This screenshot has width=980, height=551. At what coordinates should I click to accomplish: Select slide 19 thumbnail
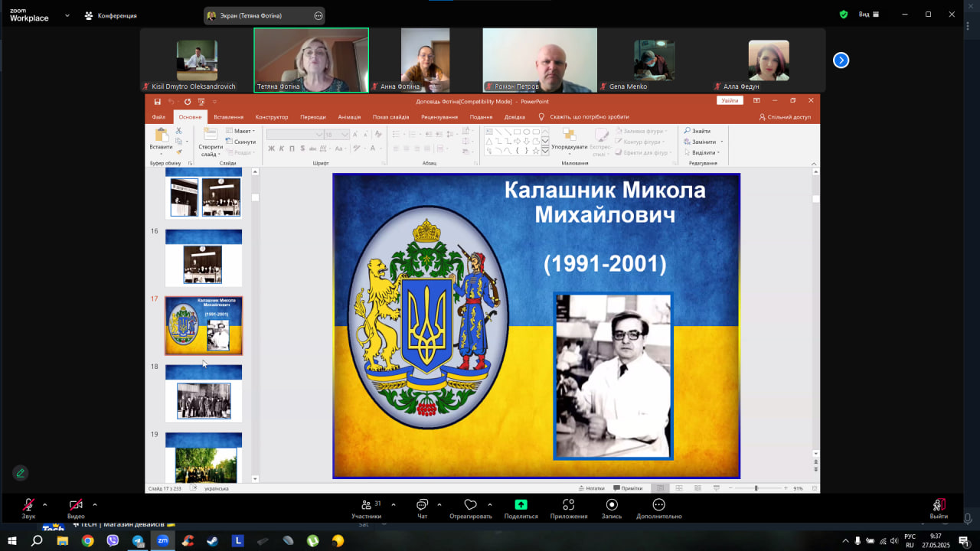pos(204,458)
